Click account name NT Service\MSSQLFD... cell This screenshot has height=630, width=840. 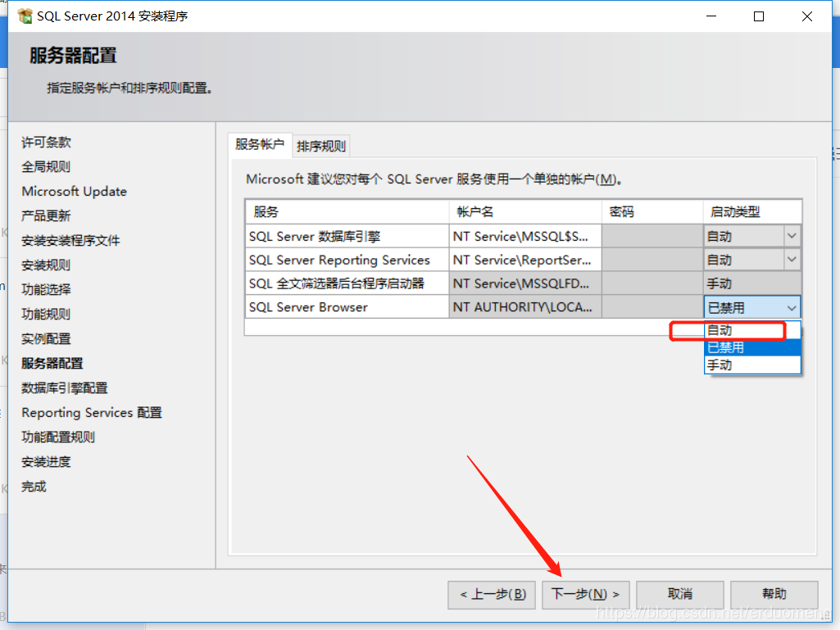[x=525, y=283]
